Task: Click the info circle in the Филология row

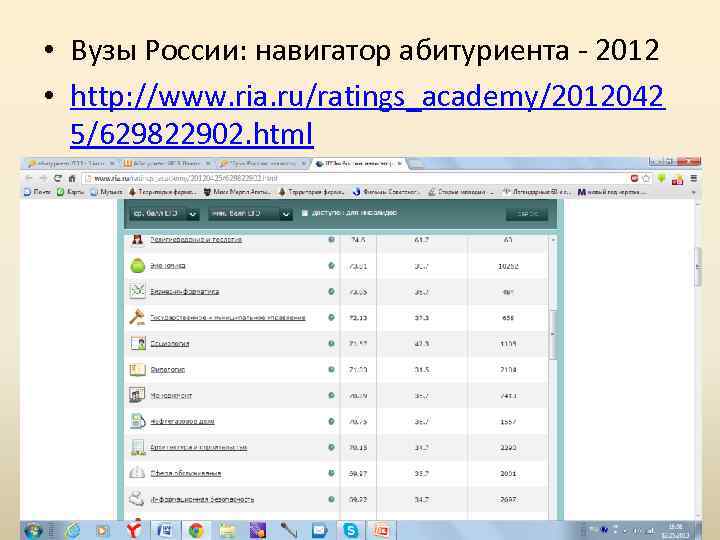Action: click(x=331, y=369)
